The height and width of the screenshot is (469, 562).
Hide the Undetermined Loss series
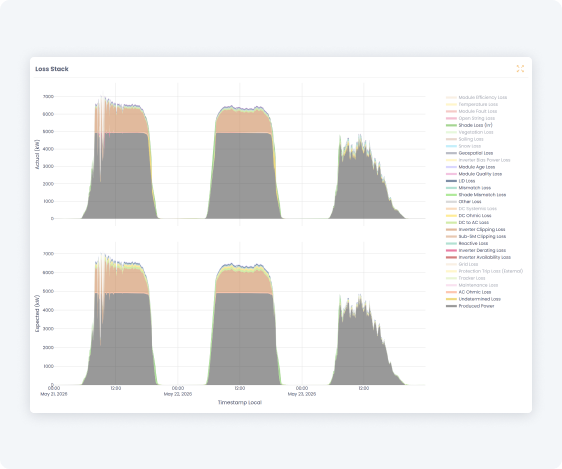(473, 299)
